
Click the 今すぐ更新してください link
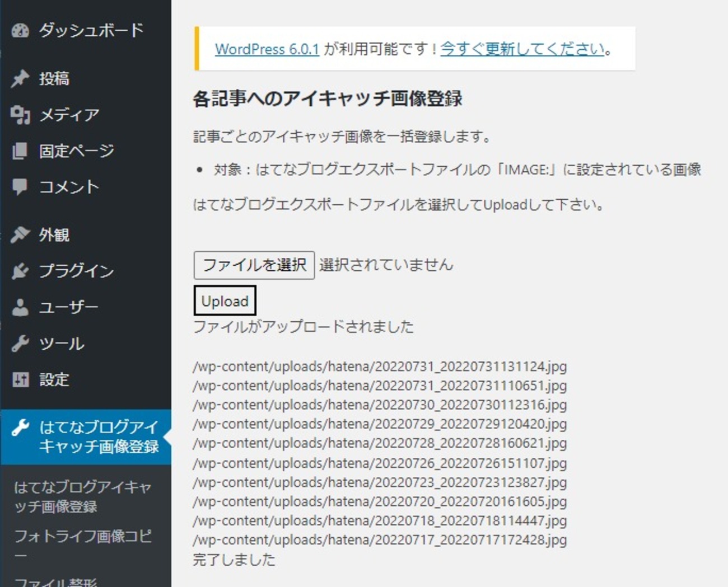(522, 49)
